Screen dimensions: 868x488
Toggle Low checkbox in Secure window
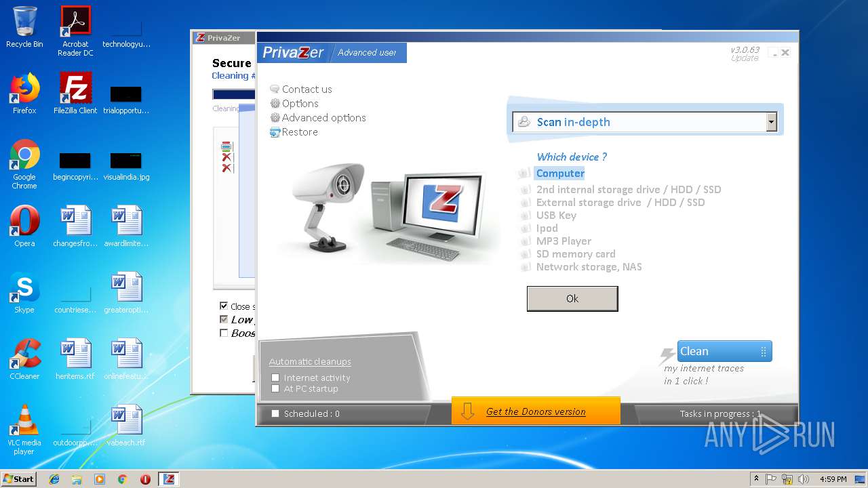[x=224, y=319]
